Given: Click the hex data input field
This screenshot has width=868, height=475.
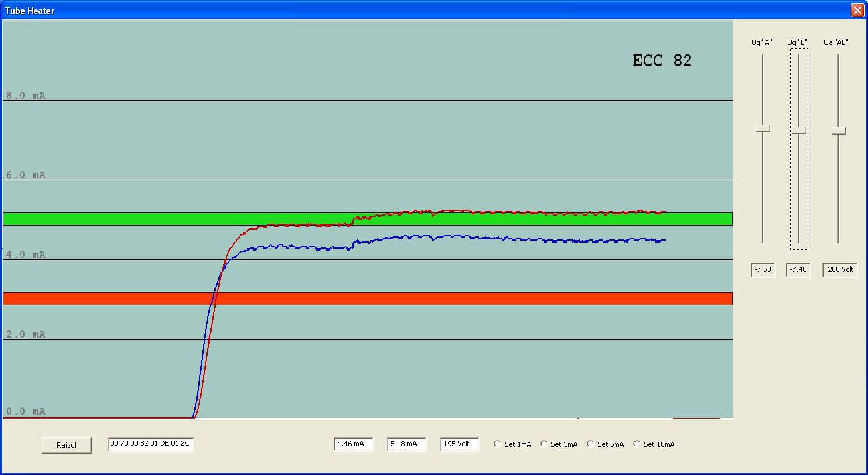Looking at the screenshot, I should coord(151,444).
